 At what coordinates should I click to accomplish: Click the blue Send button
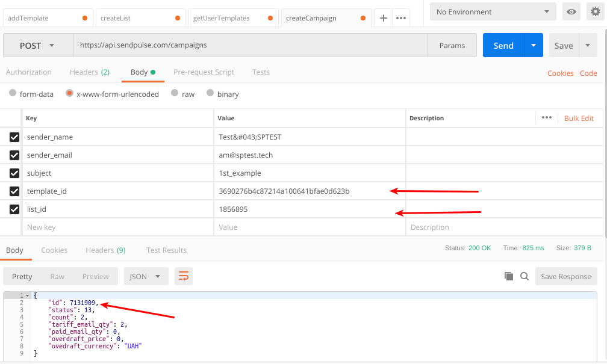503,46
